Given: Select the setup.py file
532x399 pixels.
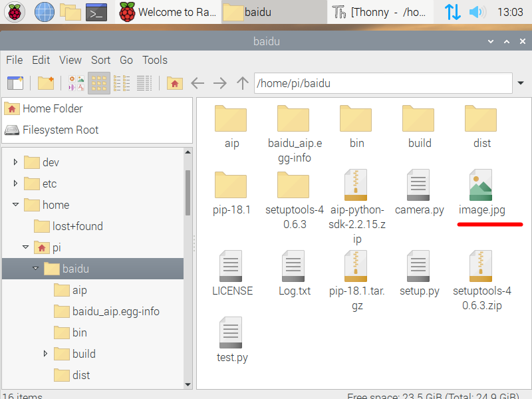Looking at the screenshot, I should (x=419, y=273).
